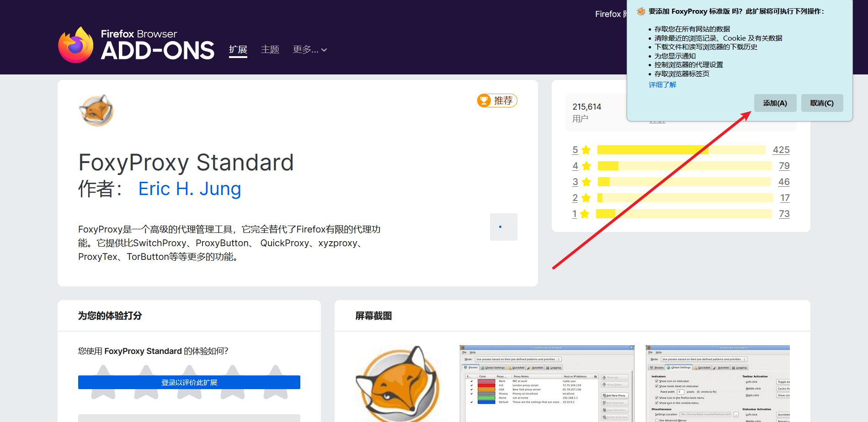Image resolution: width=868 pixels, height=422 pixels.
Task: Click the 4-star rating bar
Action: click(x=685, y=166)
